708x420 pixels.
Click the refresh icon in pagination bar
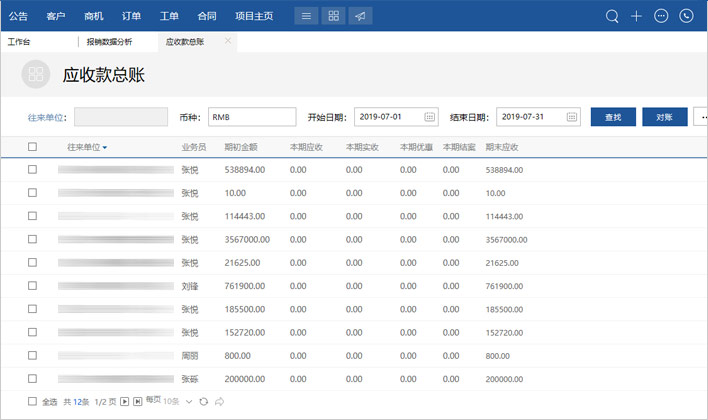(204, 401)
